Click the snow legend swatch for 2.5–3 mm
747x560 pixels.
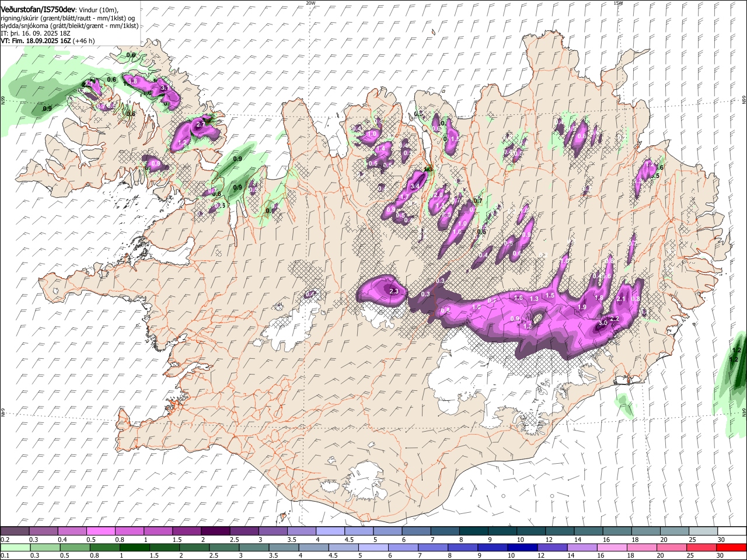244,531
